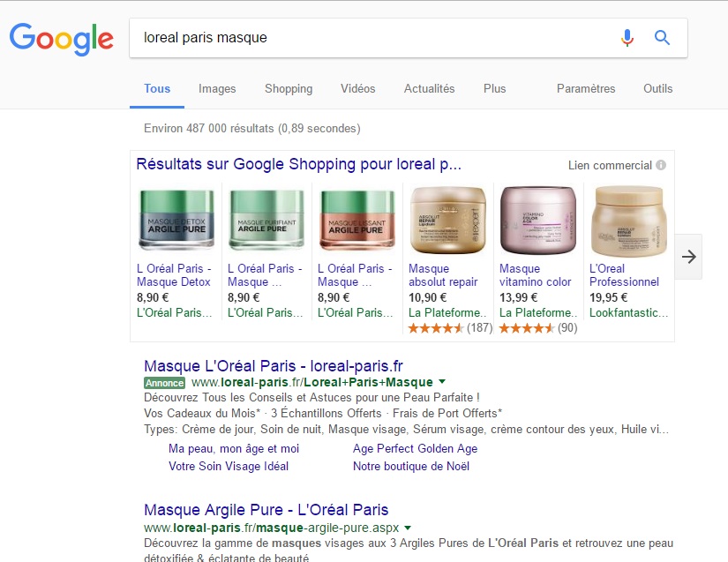Open L Oréal Paris - Masque Detox link
The image size is (728, 562).
pyautogui.click(x=174, y=275)
